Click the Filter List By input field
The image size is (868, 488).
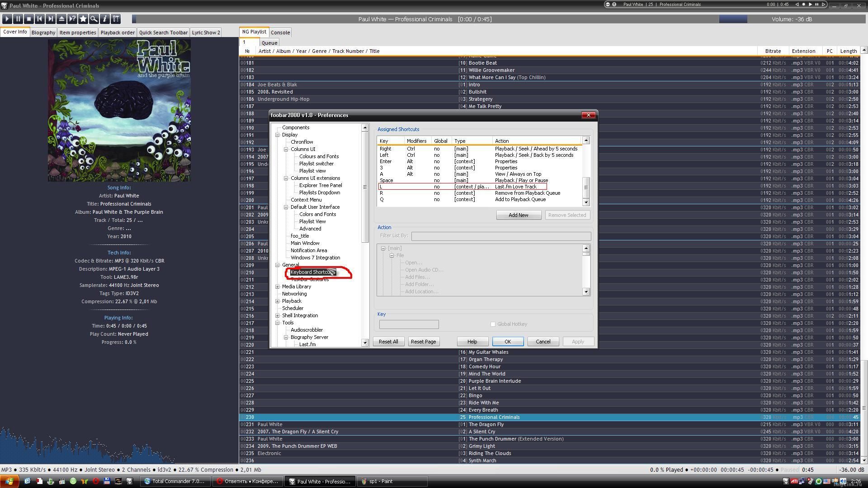(501, 236)
